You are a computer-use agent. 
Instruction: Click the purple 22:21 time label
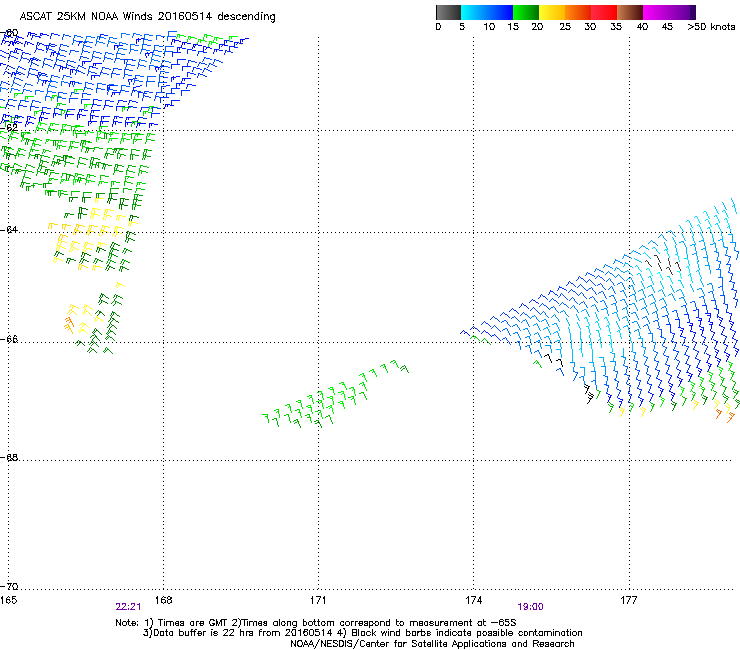pyautogui.click(x=128, y=607)
